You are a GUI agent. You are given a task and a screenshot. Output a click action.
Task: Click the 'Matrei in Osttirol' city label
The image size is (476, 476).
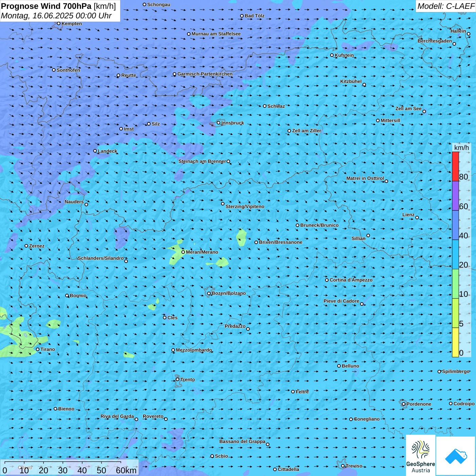[x=365, y=178]
